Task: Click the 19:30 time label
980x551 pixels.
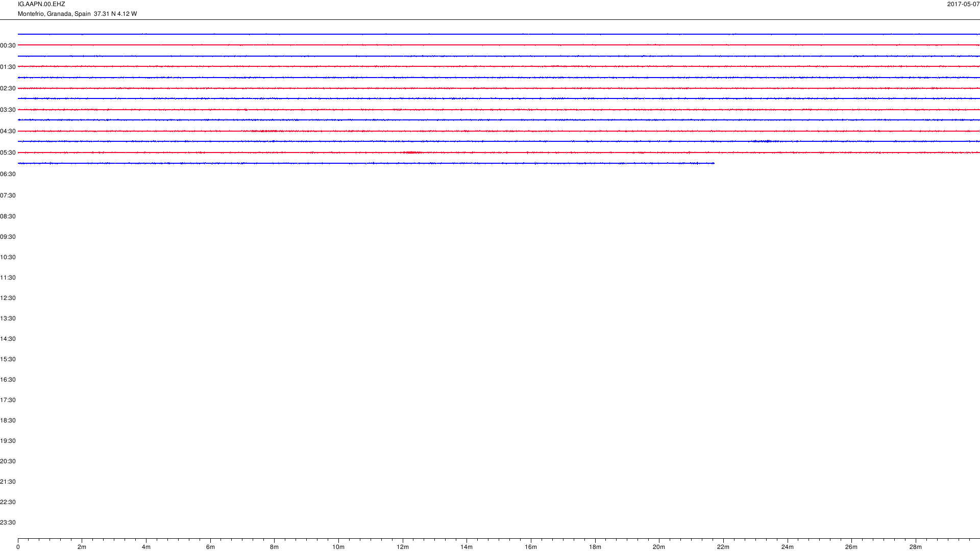Action: (x=8, y=441)
